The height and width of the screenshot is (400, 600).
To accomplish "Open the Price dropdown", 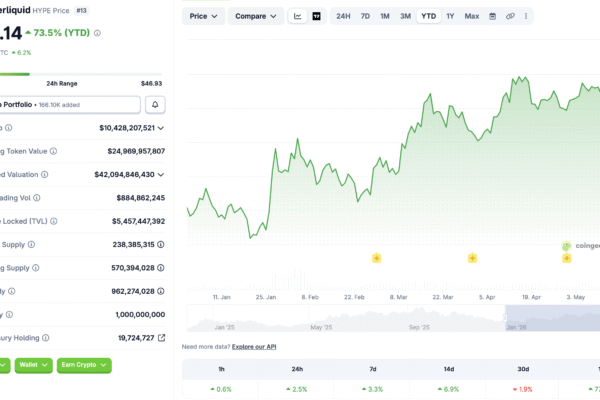I will 203,16.
